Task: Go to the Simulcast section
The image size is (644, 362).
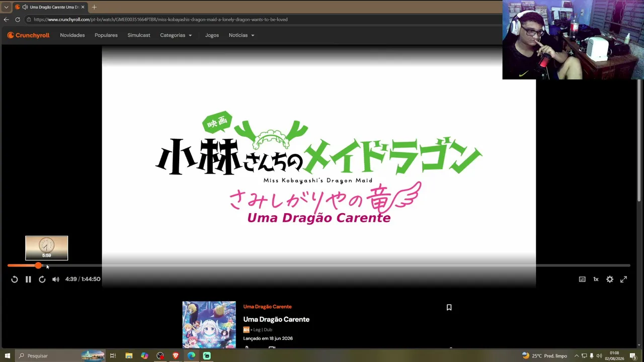Action: [x=139, y=35]
